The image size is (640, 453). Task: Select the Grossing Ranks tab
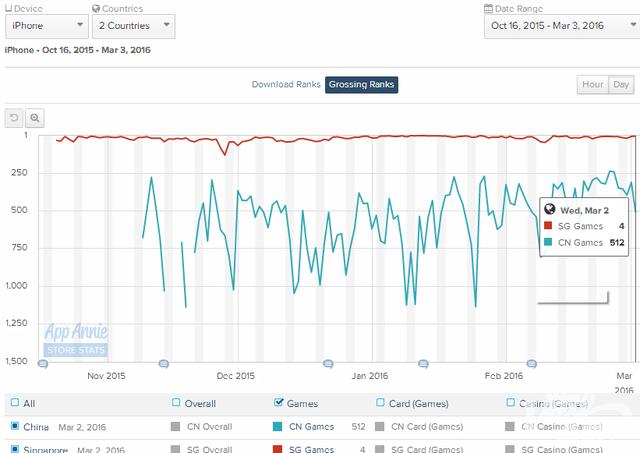coord(362,85)
